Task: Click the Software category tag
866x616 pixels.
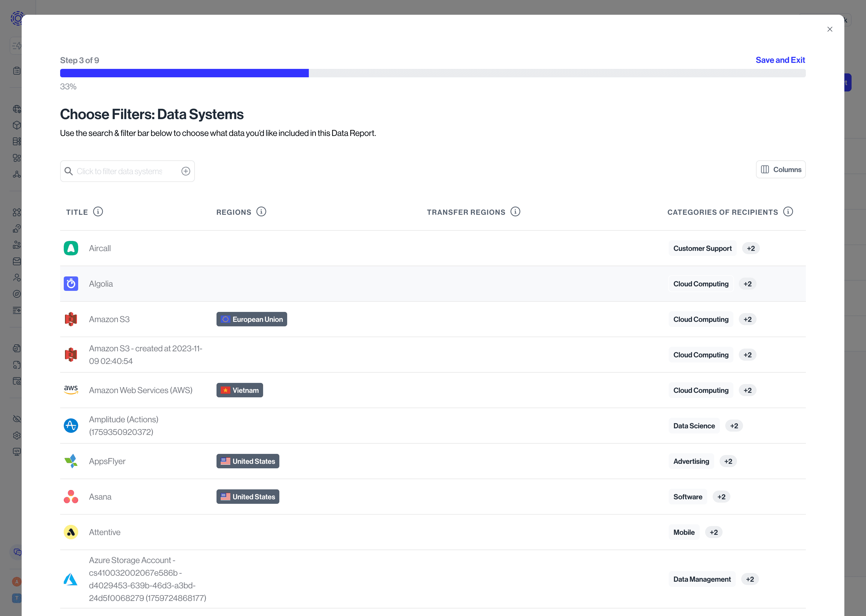Action: [x=688, y=497]
